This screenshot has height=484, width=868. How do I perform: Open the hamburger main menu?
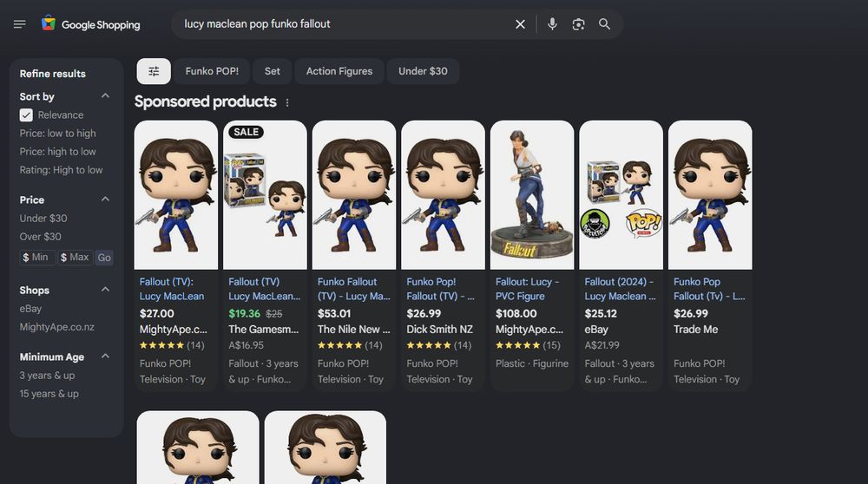[x=20, y=24]
